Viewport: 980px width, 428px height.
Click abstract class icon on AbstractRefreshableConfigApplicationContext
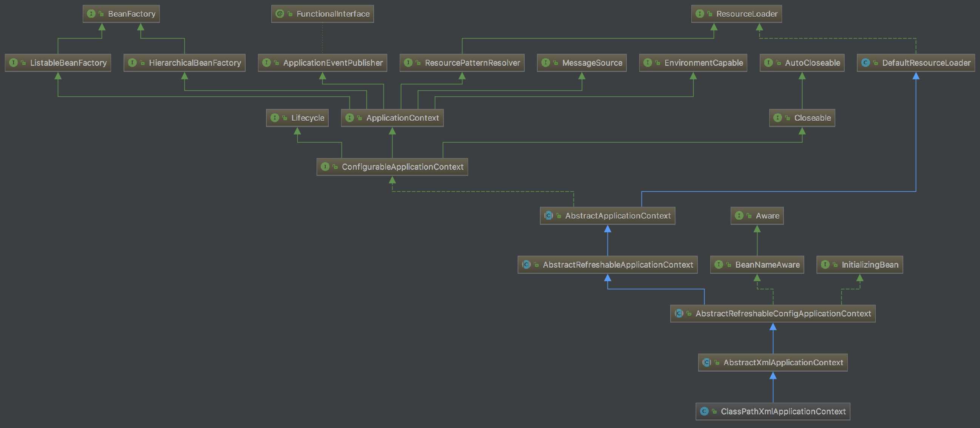click(679, 313)
